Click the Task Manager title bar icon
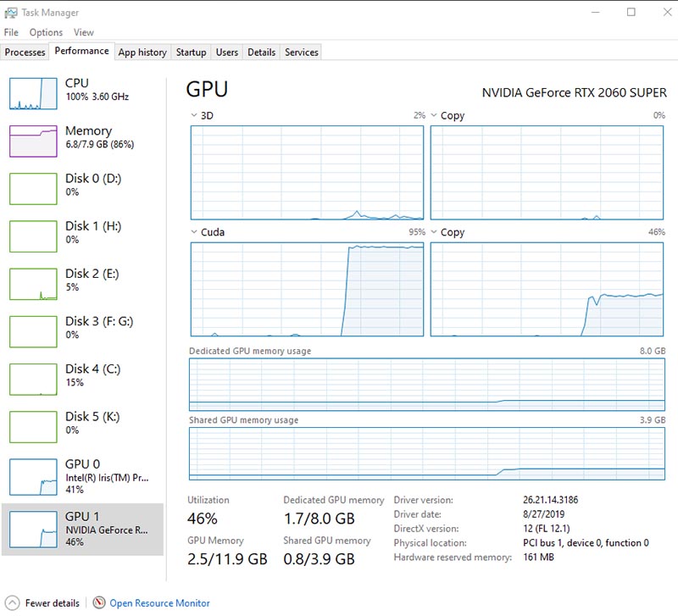Screen dimensions: 678x616 pyautogui.click(x=11, y=13)
